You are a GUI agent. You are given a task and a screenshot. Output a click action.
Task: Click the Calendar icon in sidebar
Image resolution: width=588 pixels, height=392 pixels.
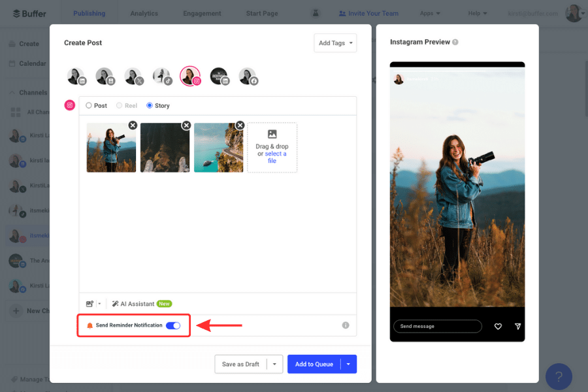pos(12,63)
